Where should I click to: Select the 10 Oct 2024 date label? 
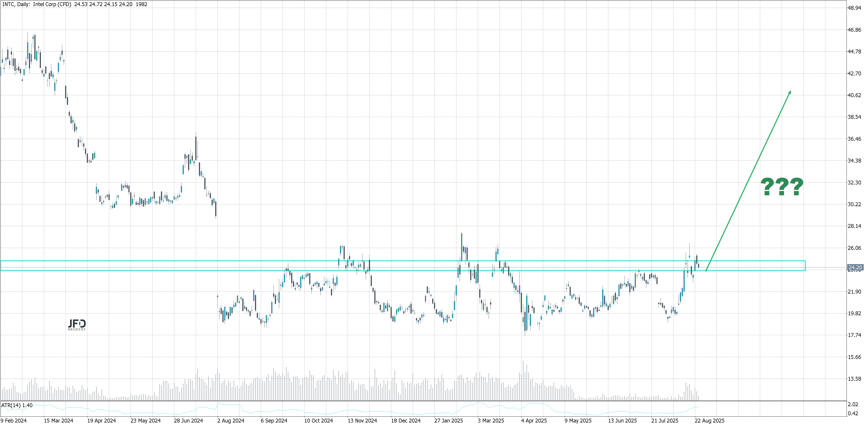(318, 421)
